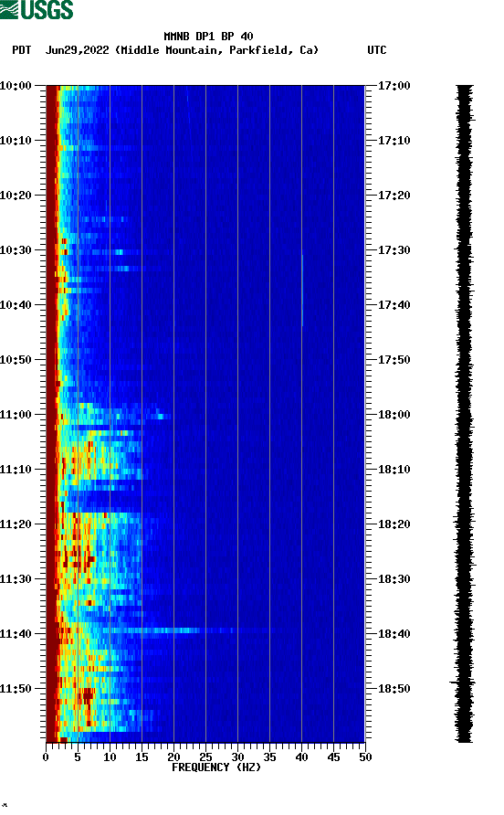Click the 10:10 PDT time label

tap(16, 141)
